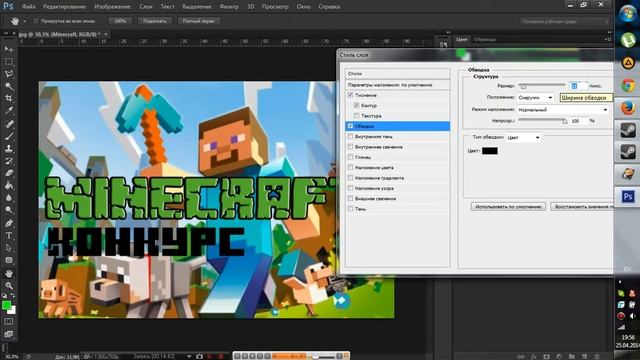Select the Polygonal Lasso tool

pos(9,74)
